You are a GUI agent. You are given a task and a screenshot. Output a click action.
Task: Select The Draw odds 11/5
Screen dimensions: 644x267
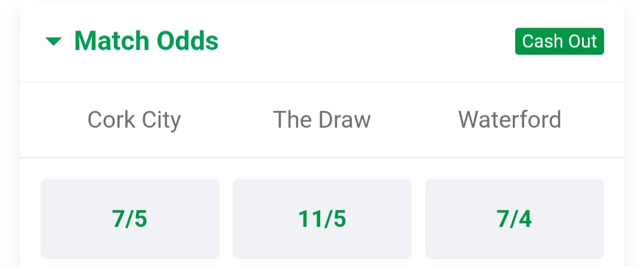[x=322, y=219]
